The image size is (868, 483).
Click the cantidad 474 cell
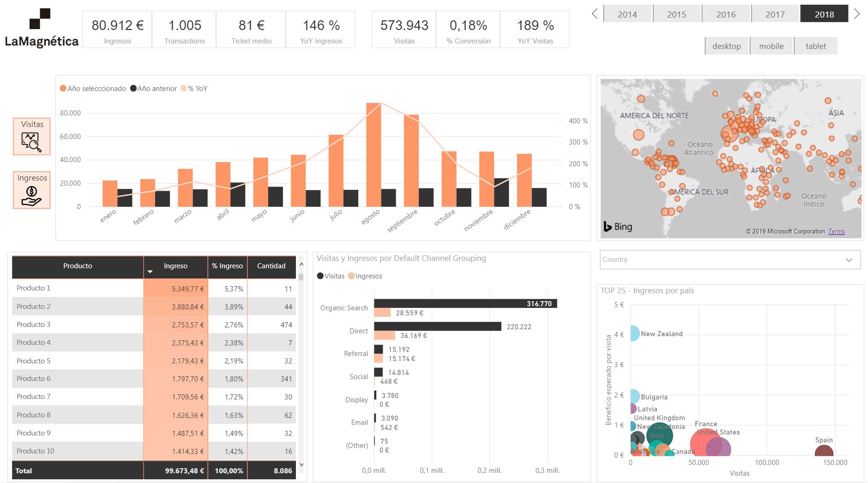pyautogui.click(x=272, y=325)
